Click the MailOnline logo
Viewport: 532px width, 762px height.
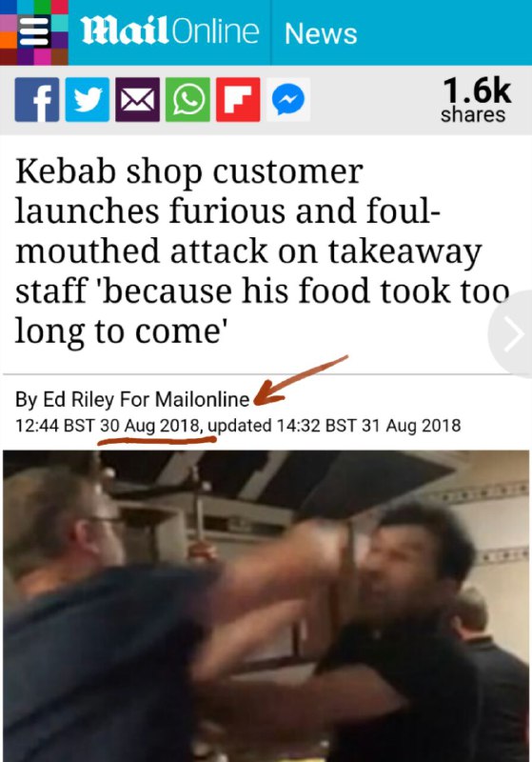(x=169, y=31)
